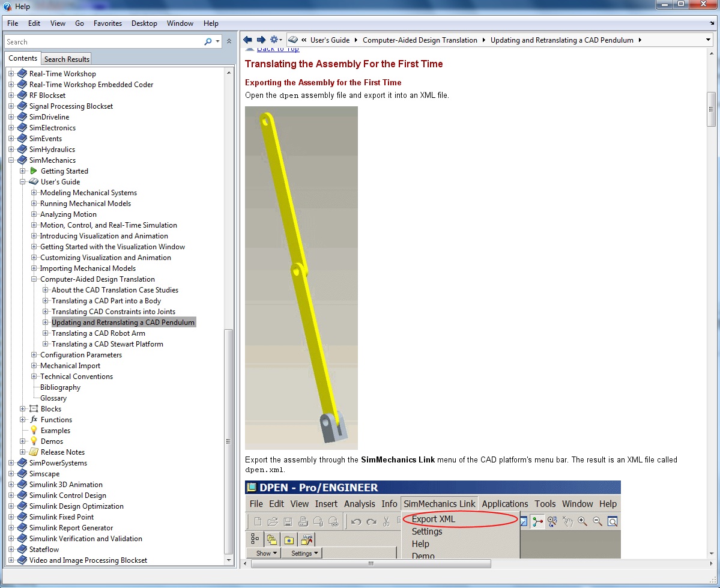Image resolution: width=720 pixels, height=588 pixels.
Task: Collapse the SimMechanics tree node
Action: (11, 160)
